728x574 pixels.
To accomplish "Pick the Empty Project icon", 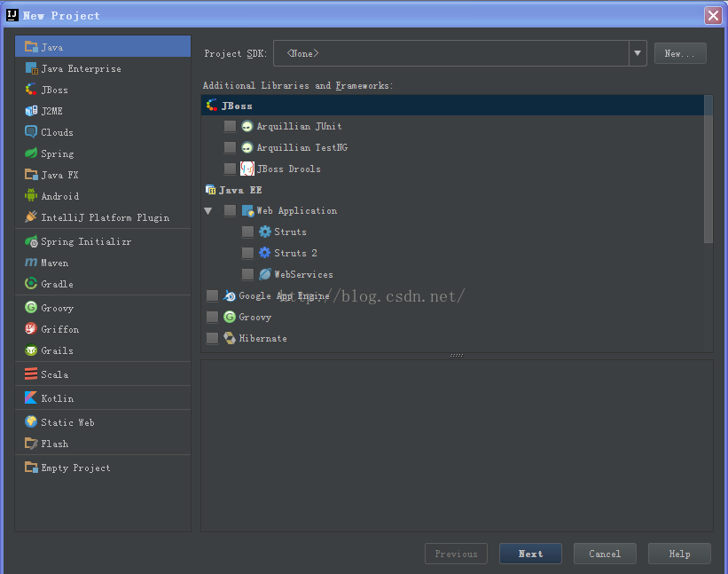I will click(x=31, y=468).
